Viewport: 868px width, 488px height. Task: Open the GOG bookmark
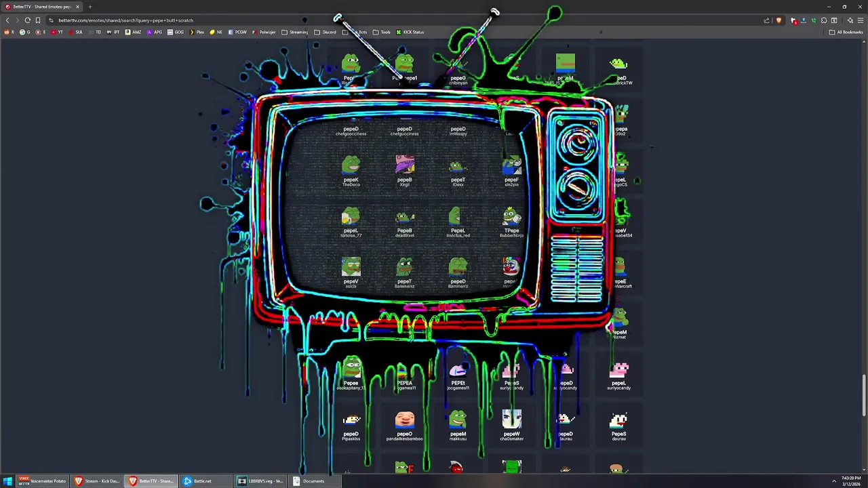coord(176,32)
